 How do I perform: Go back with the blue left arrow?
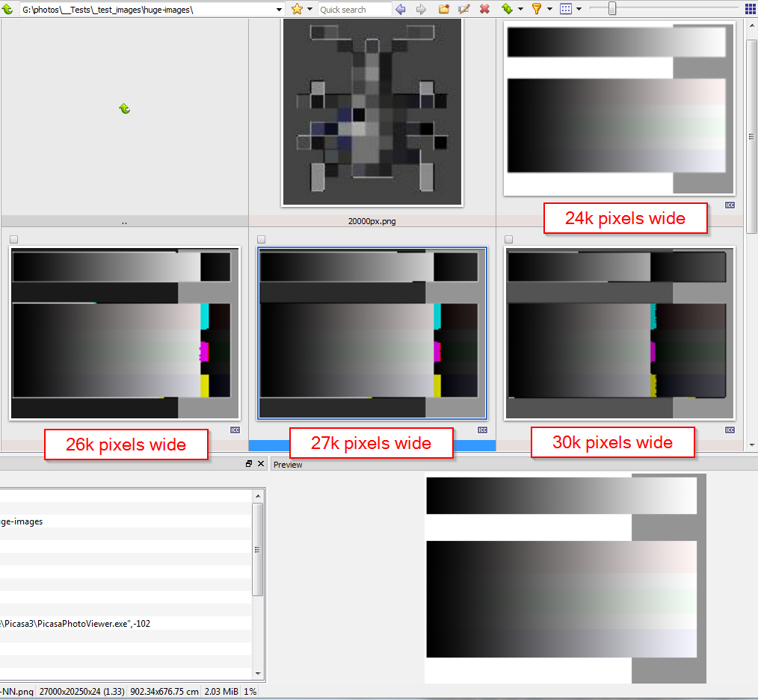click(x=400, y=9)
